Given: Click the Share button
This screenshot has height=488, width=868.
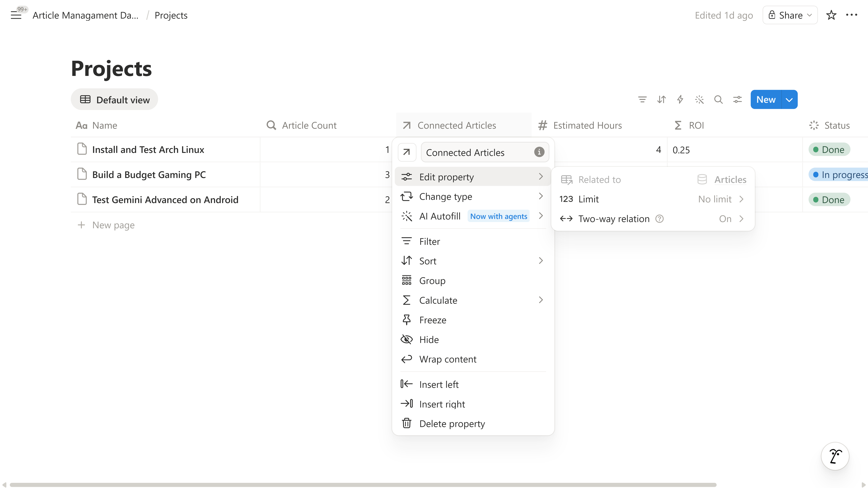Looking at the screenshot, I should click(790, 15).
